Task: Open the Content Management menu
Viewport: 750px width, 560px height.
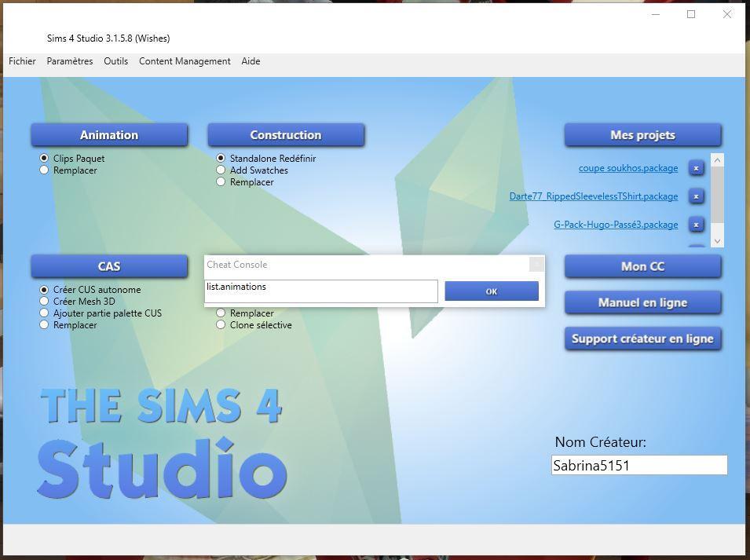Action: point(185,61)
